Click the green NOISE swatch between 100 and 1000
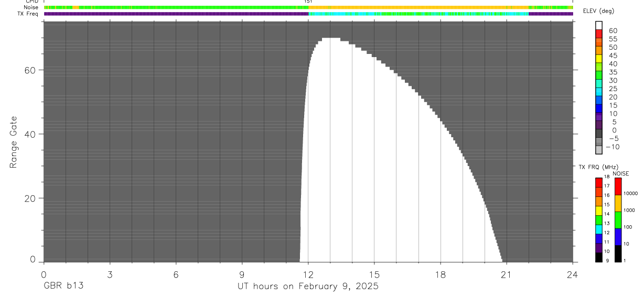The width and height of the screenshot is (644, 297). [x=618, y=220]
